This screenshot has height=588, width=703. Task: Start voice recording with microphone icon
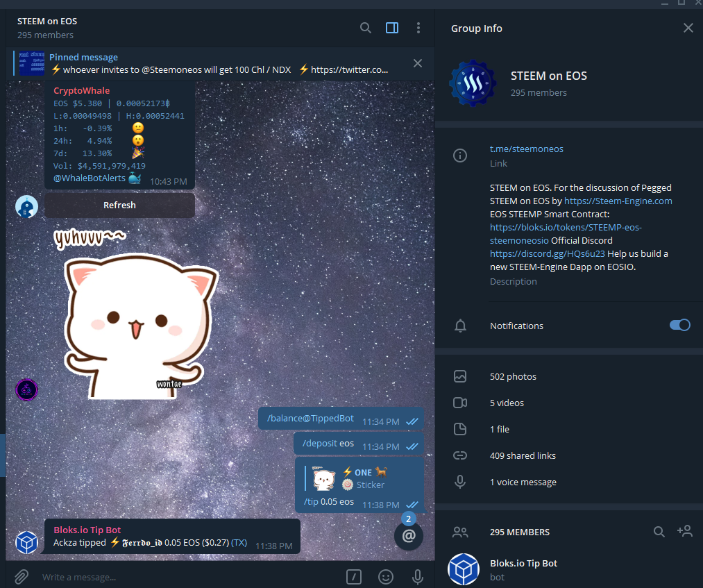pyautogui.click(x=417, y=577)
